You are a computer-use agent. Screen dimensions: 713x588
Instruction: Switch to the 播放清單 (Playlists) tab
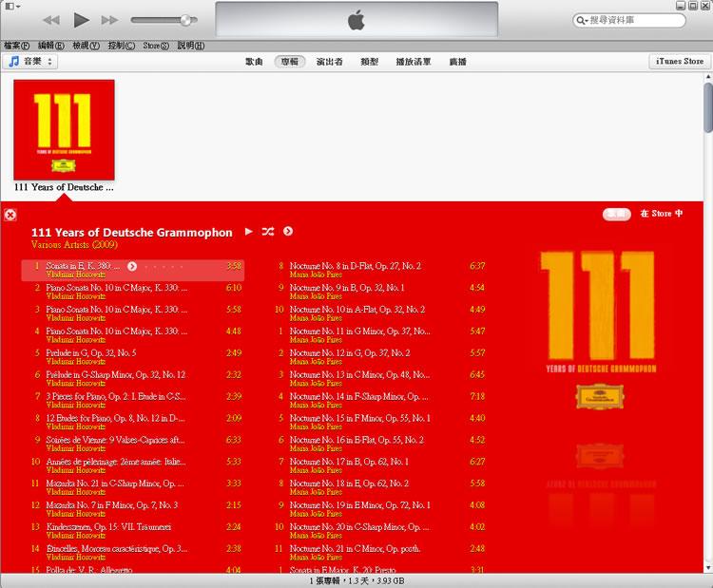pos(414,62)
